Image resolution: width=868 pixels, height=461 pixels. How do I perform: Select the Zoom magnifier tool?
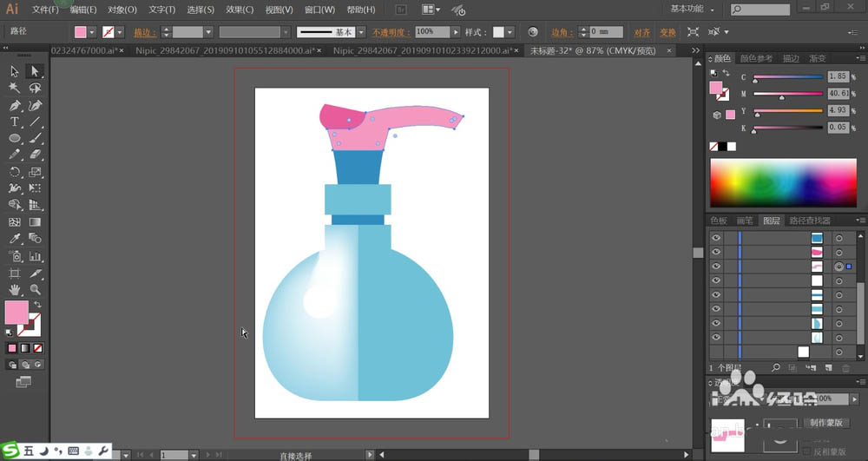35,289
